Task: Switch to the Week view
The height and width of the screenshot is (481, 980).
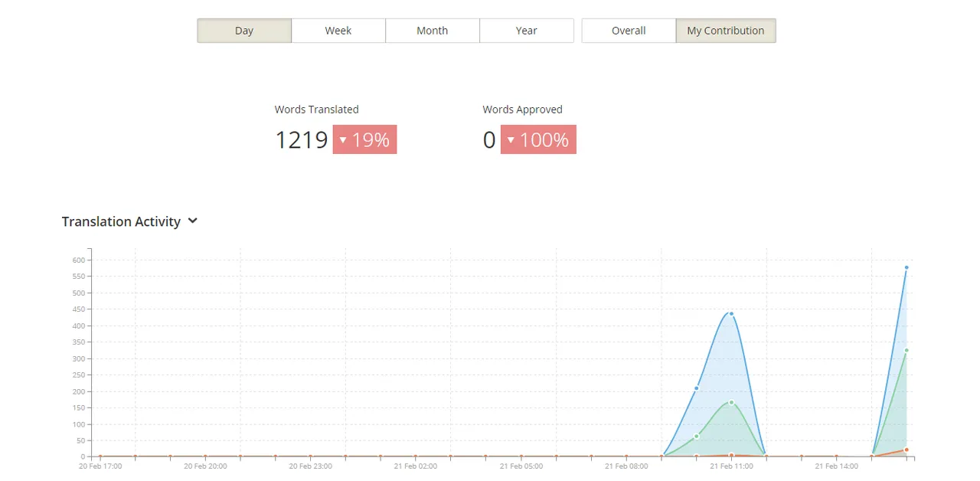Action: [338, 31]
